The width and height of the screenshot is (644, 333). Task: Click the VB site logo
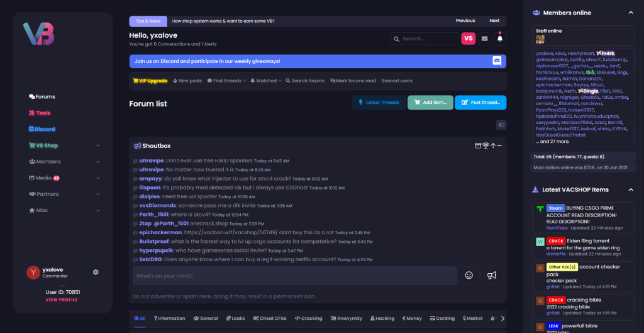click(38, 34)
